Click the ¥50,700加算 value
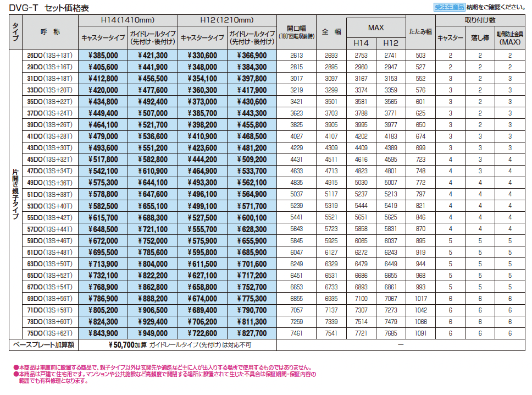The height and width of the screenshot is (395, 532). pos(128,345)
